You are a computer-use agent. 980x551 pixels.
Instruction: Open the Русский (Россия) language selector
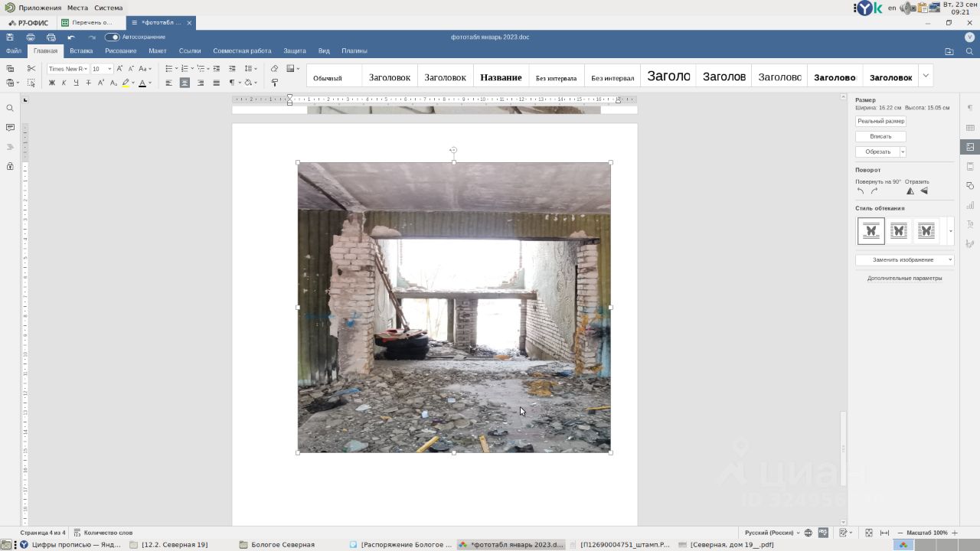[x=773, y=533]
